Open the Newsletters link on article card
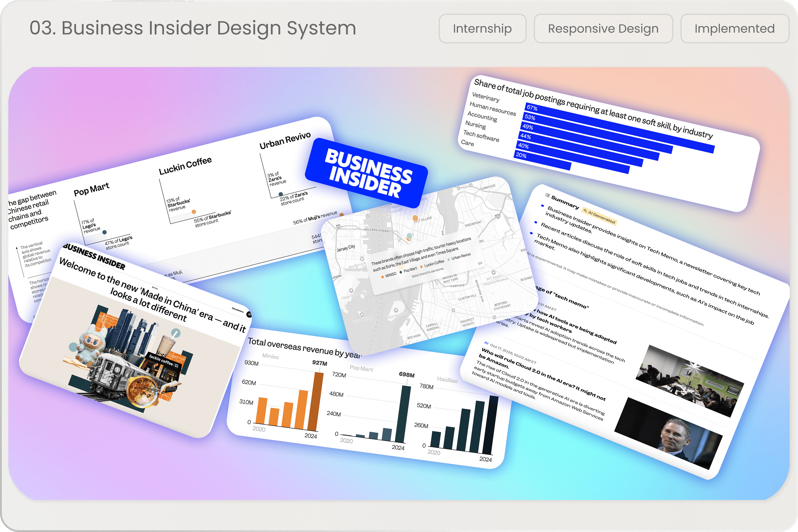This screenshot has width=798, height=532. pos(237,310)
